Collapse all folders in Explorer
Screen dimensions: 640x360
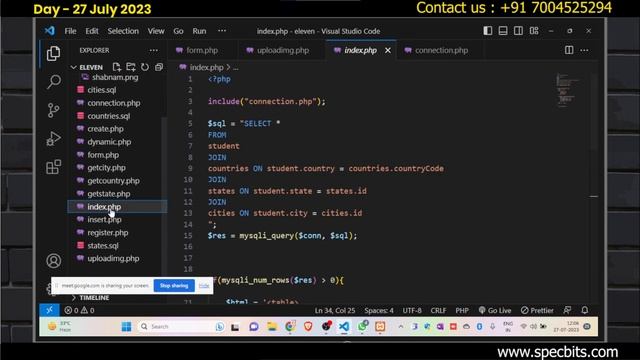coord(159,67)
